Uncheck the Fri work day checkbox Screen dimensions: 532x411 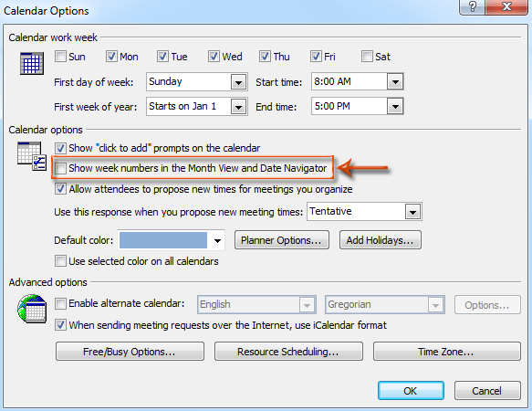point(316,57)
